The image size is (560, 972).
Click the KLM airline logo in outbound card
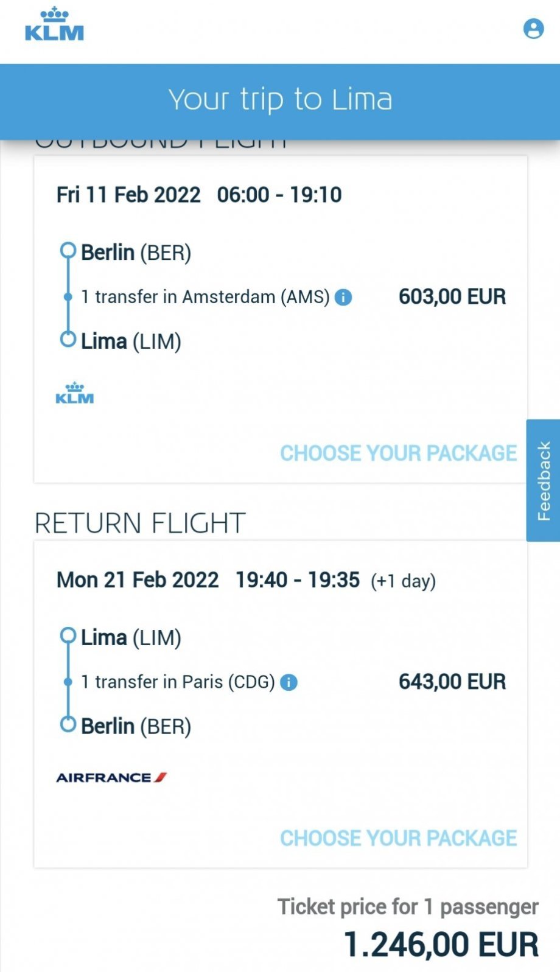click(x=74, y=393)
